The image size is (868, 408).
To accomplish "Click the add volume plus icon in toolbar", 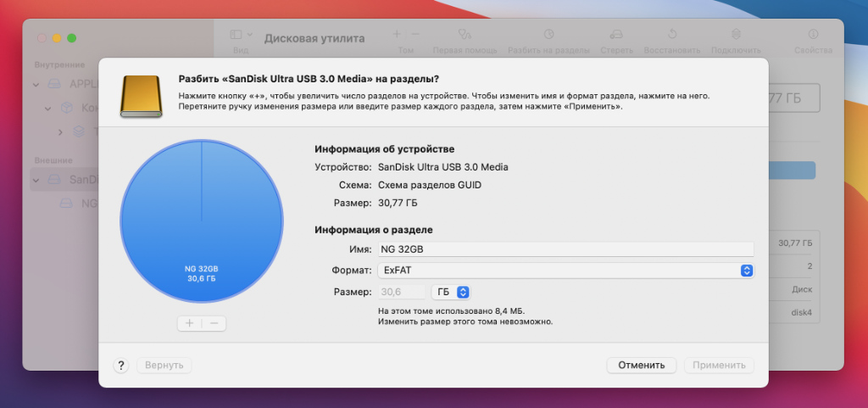I will (x=397, y=34).
